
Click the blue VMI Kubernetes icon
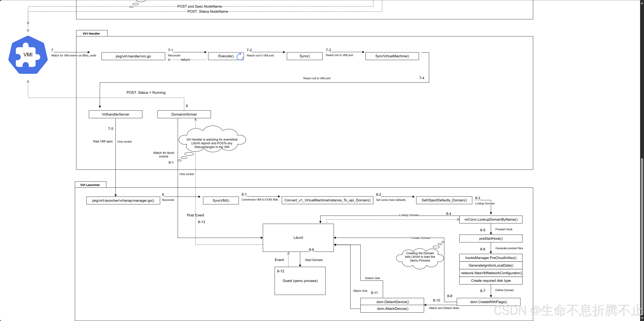(x=28, y=55)
